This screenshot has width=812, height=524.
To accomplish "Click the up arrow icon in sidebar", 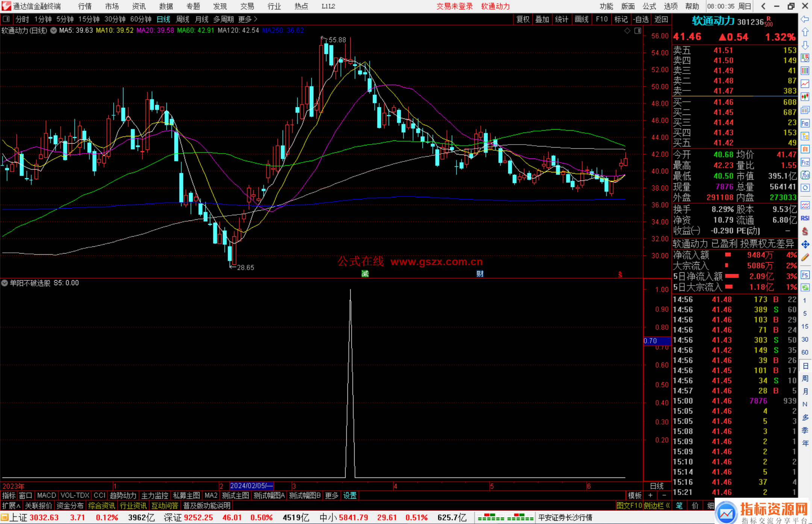I will point(805,32).
